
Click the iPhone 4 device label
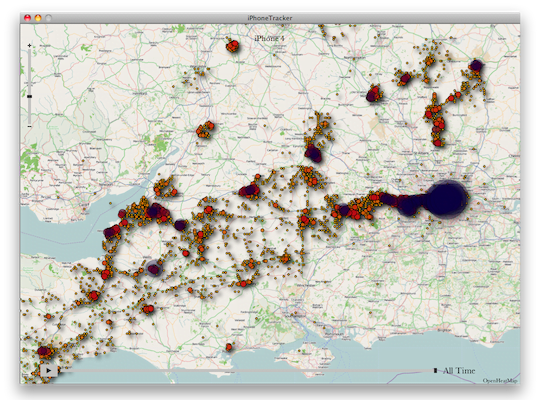(x=269, y=38)
